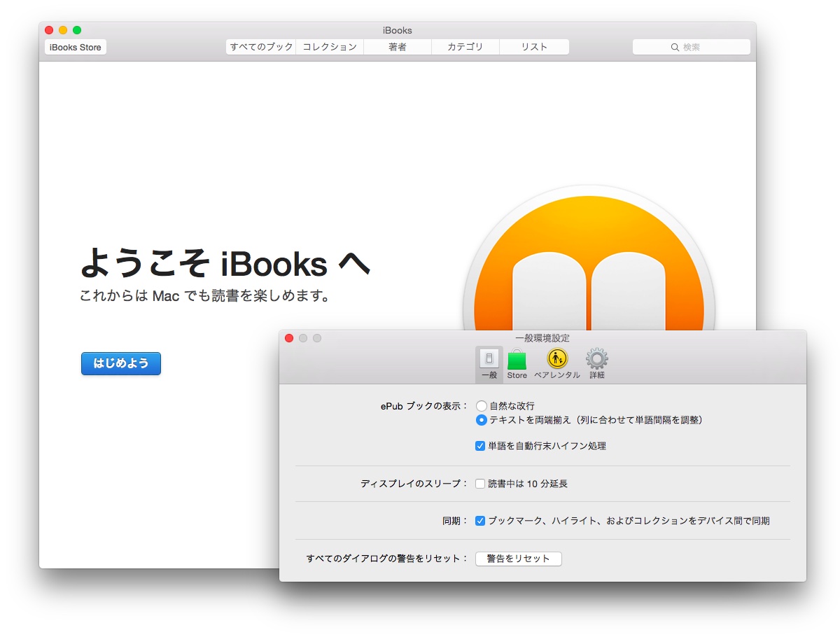
Task: Open the 一般 preferences pane icon
Action: point(489,364)
